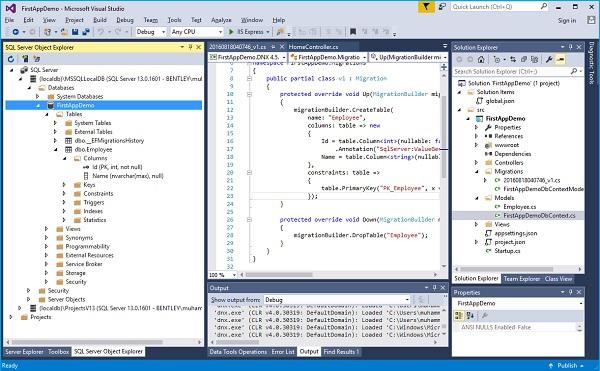Select dbo.__EFMigrationsHistory table
The height and width of the screenshot is (371, 600).
109,141
